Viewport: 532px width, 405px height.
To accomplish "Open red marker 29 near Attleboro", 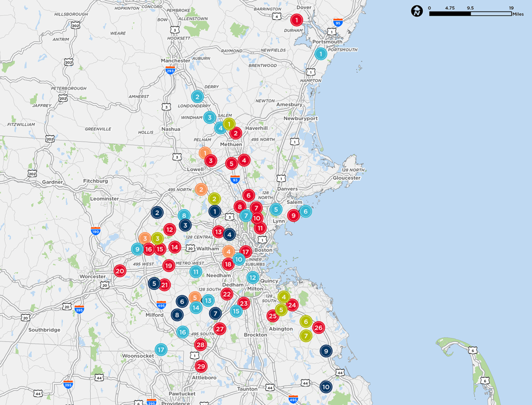I will point(201,366).
